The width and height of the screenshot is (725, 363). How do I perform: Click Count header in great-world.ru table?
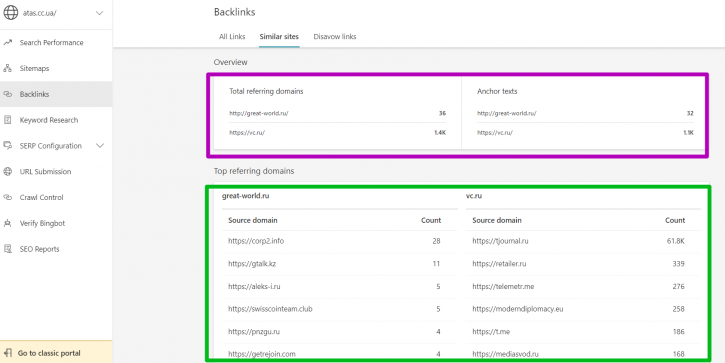coord(431,220)
